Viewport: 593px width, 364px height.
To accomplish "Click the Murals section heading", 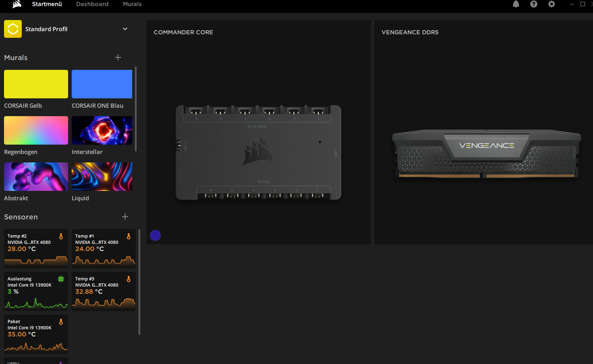I will [x=16, y=57].
